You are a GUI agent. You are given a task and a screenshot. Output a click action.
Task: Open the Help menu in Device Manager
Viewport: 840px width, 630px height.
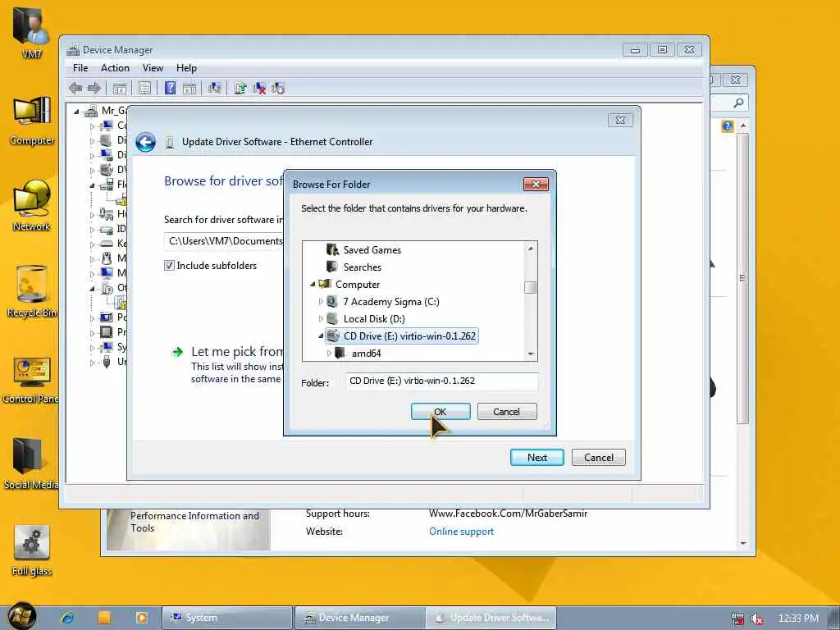[x=186, y=68]
